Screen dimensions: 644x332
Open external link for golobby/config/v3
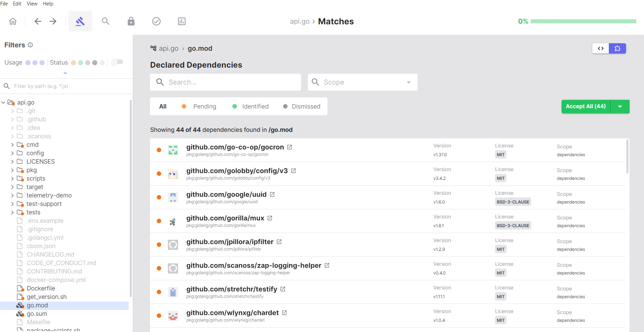point(293,171)
